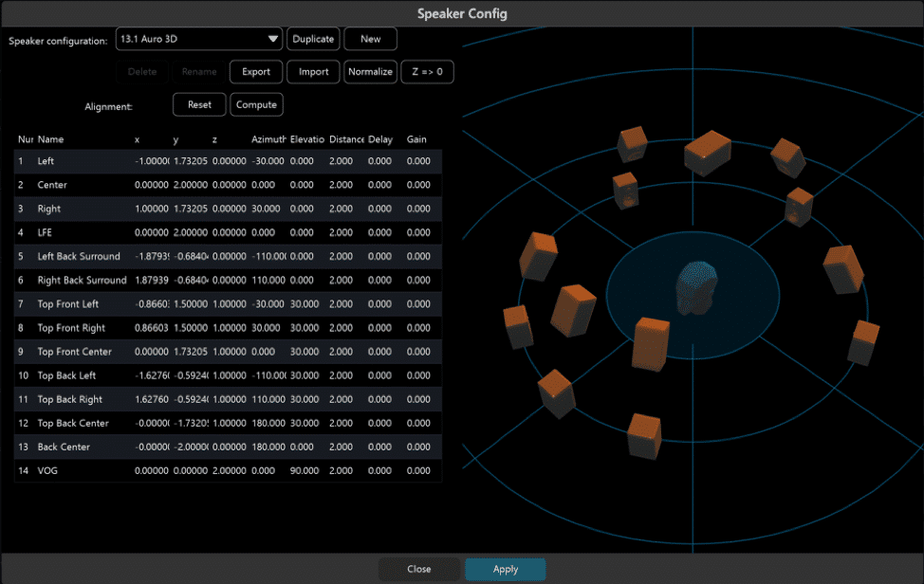
Task: Create a New speaker configuration
Action: 370,39
